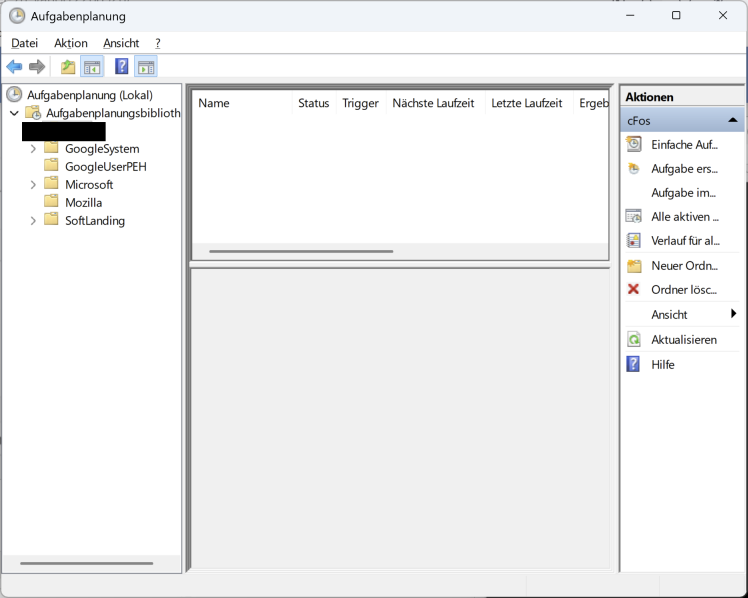Viewport: 748px width, 598px height.
Task: Click Einfache Auf... action link
Action: [x=685, y=144]
